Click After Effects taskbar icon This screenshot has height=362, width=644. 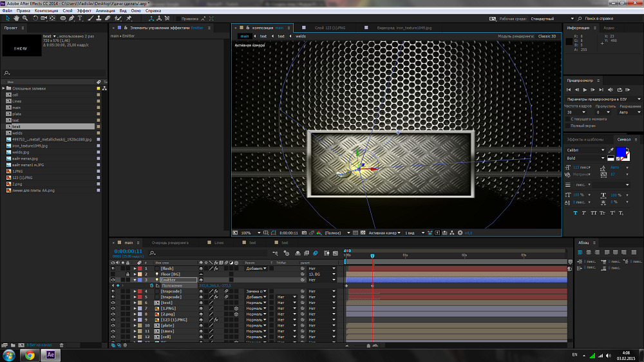50,355
